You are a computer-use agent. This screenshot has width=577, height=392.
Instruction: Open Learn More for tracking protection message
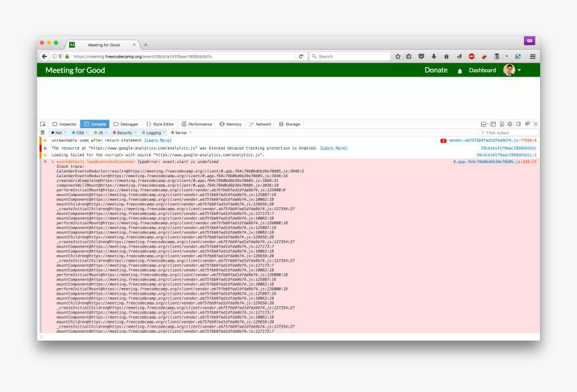(333, 148)
